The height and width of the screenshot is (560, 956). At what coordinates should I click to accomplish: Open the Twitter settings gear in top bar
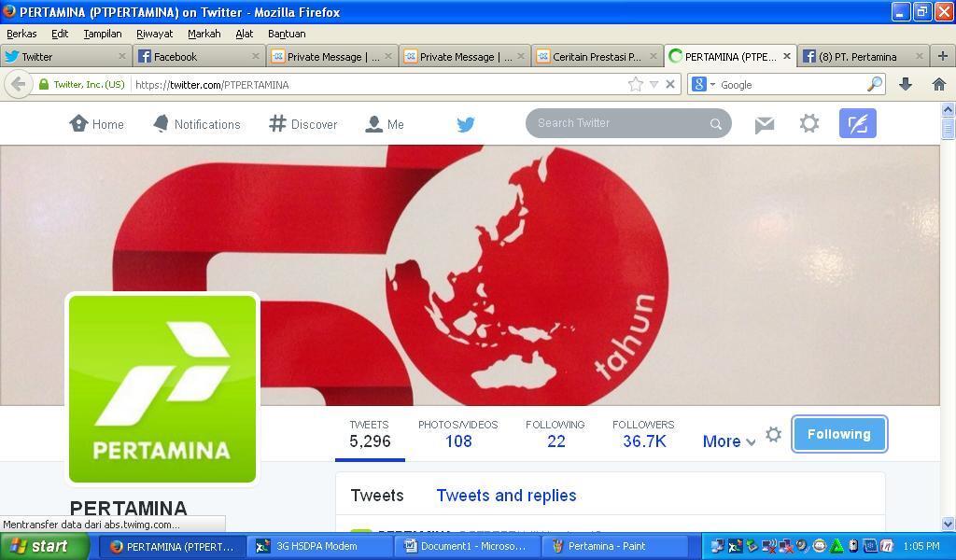tap(809, 124)
